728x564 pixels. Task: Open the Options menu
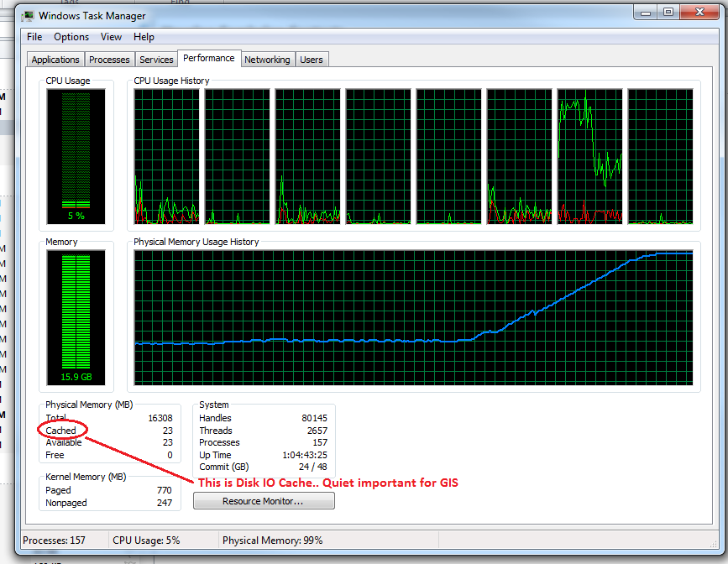pos(71,37)
